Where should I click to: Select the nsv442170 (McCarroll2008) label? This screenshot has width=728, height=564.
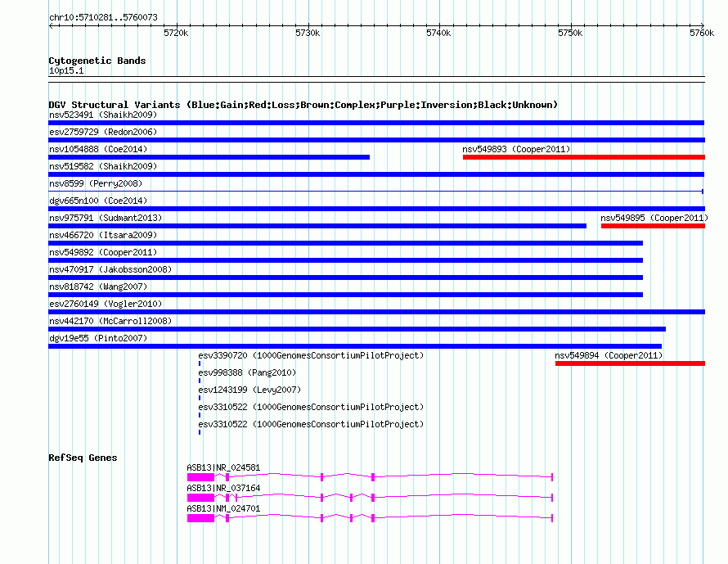[110, 321]
